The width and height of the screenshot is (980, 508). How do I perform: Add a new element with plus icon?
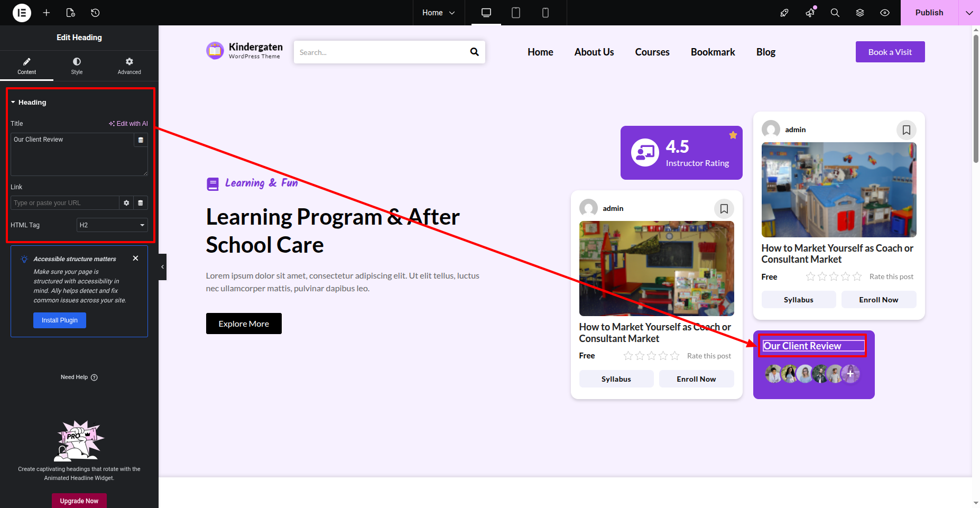(47, 13)
